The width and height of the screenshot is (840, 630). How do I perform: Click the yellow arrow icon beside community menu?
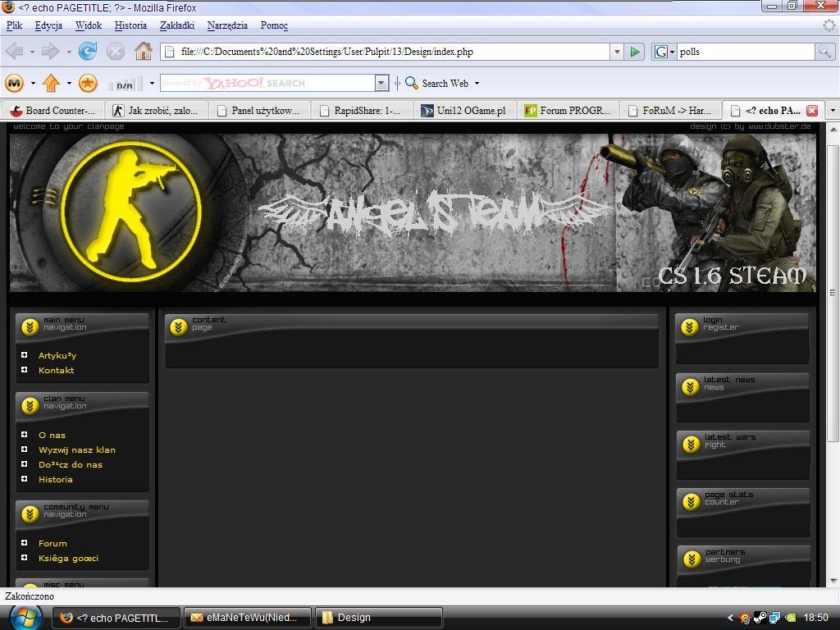pos(30,514)
